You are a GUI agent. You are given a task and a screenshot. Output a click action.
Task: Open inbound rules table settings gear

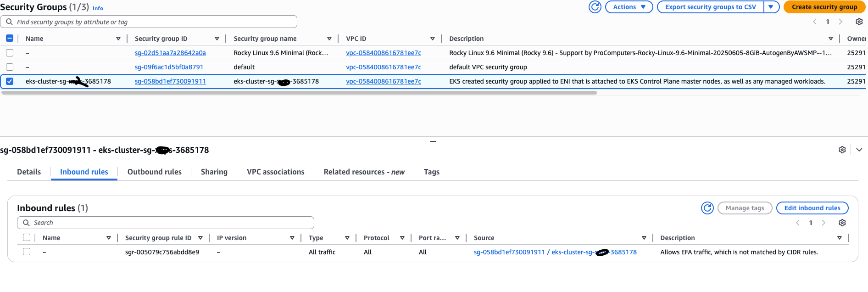click(842, 223)
